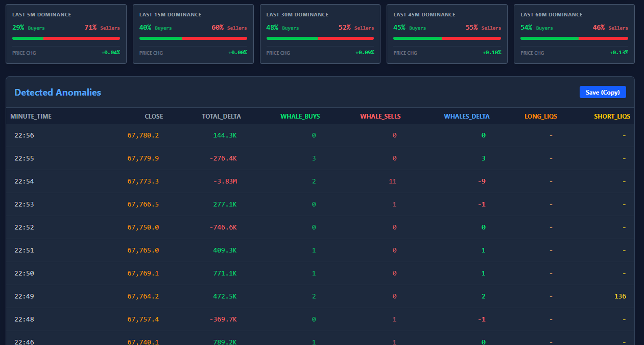The width and height of the screenshot is (644, 345).
Task: Click the Last 60M dominance progress bar
Action: click(574, 38)
